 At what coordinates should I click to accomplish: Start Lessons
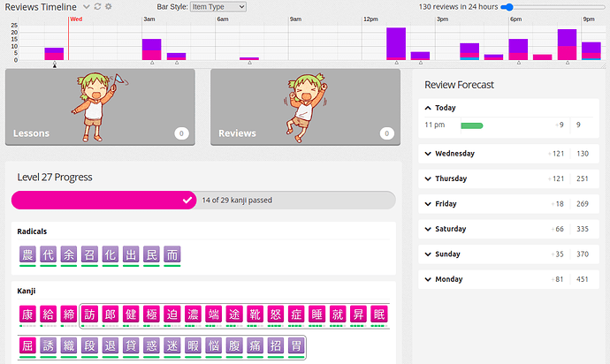(x=100, y=107)
